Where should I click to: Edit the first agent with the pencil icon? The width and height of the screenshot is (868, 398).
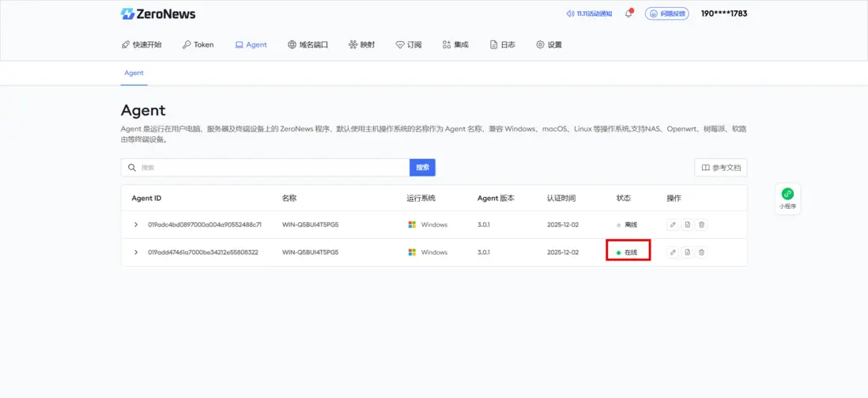click(x=673, y=225)
